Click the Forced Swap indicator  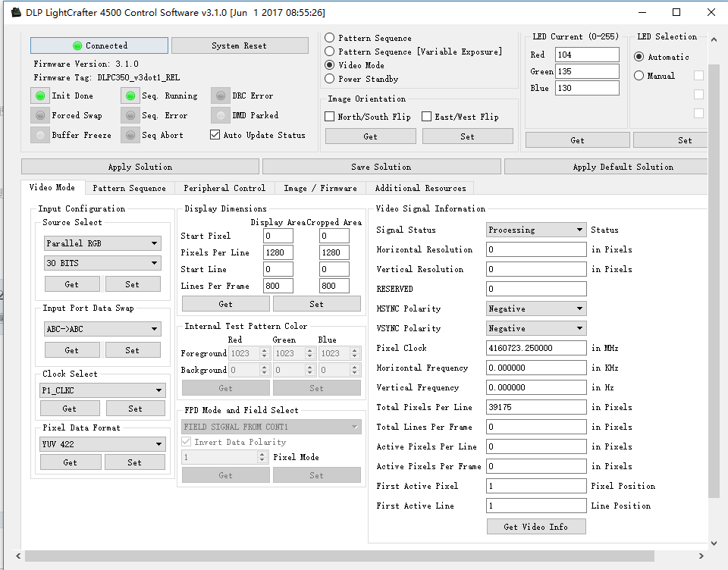(40, 116)
